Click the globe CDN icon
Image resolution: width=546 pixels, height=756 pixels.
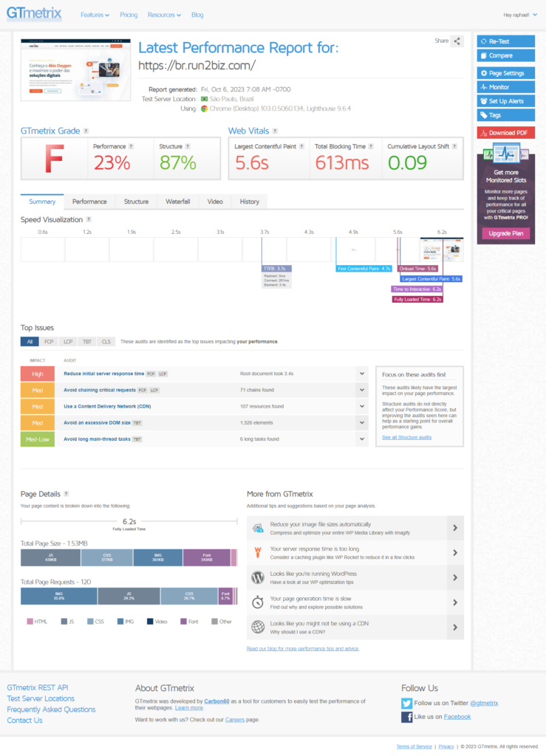(x=258, y=627)
